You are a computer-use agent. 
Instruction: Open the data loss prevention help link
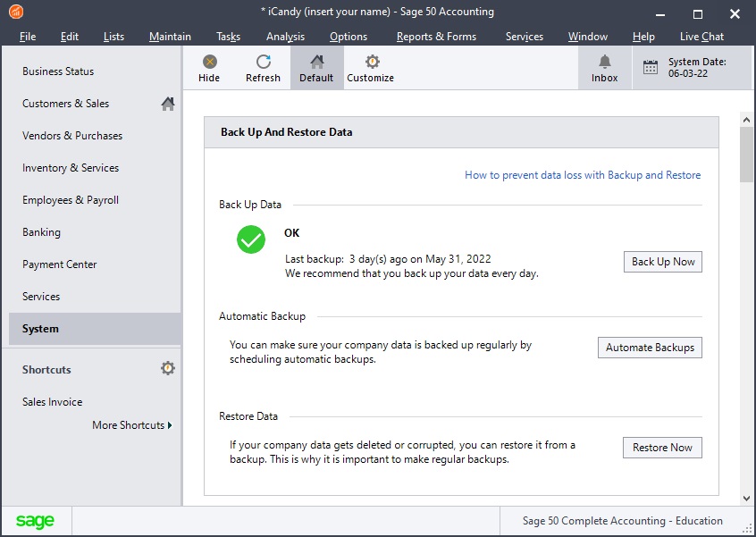pos(583,175)
